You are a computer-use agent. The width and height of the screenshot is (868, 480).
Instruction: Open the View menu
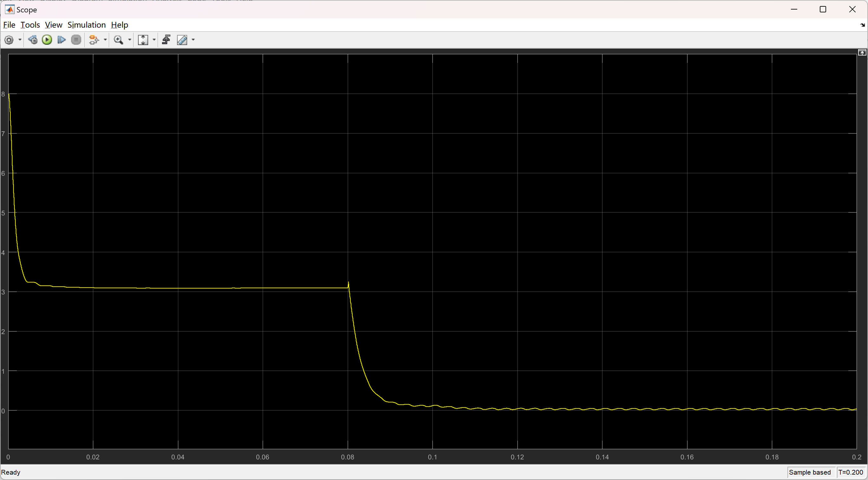pyautogui.click(x=54, y=25)
